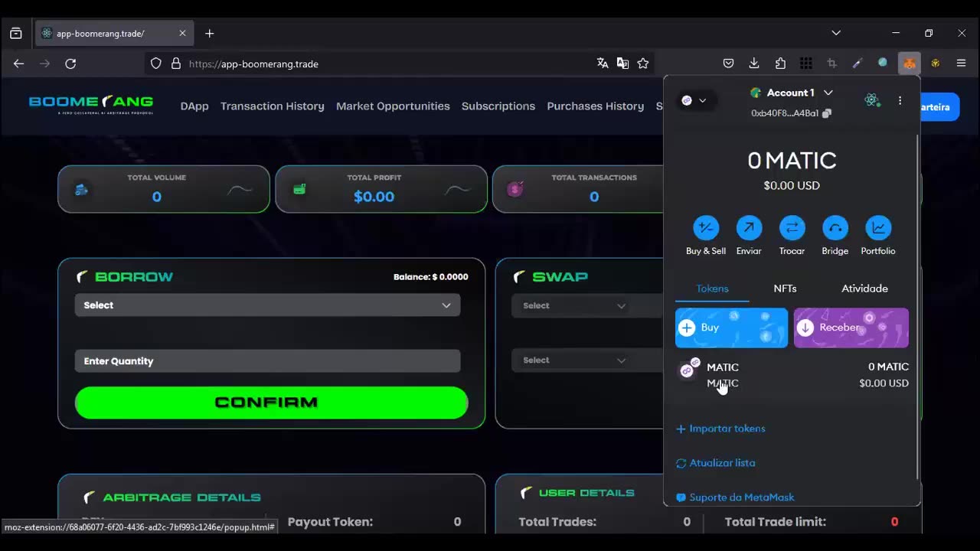This screenshot has height=551, width=980.
Task: Click the $0.00 USD balance text
Action: coord(792,185)
